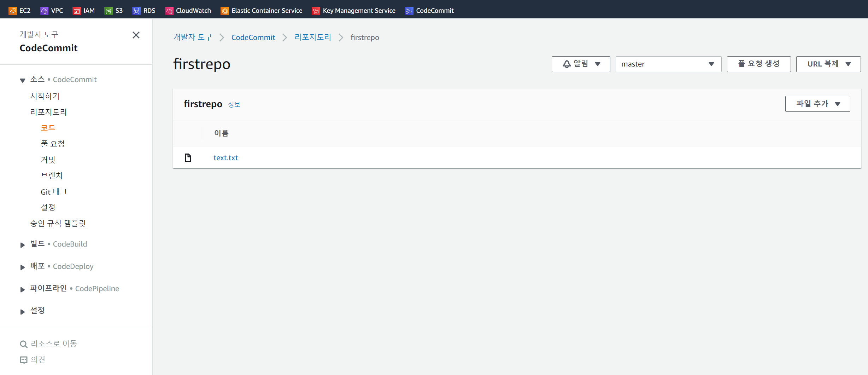868x375 pixels.
Task: Collapse the 소스 CodeCommit section
Action: 23,80
